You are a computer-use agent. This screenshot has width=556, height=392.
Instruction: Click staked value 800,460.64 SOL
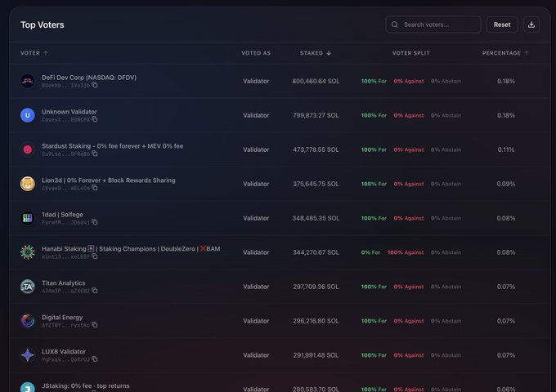pos(316,81)
